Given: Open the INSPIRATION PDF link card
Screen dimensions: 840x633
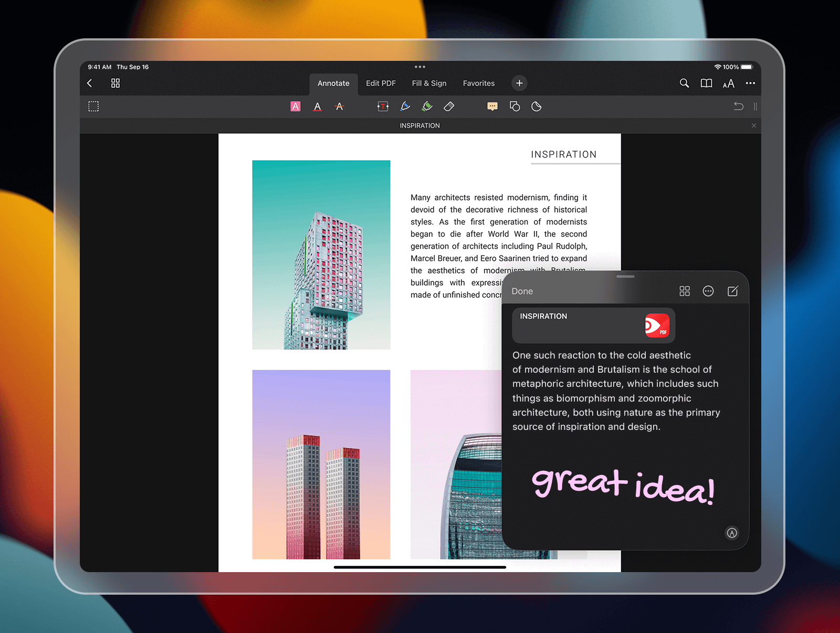Looking at the screenshot, I should coord(593,325).
